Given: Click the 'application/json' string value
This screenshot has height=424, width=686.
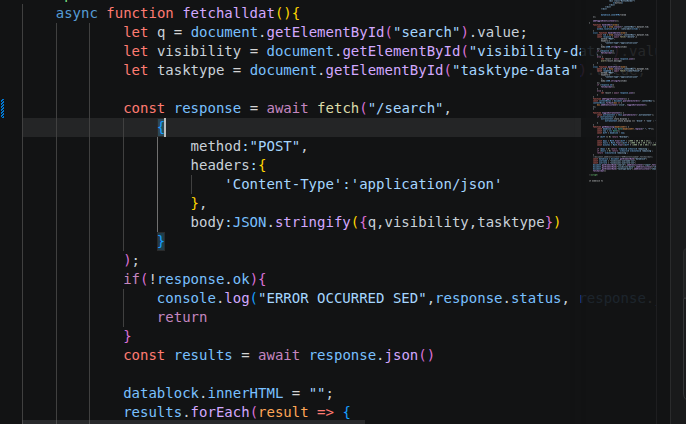Looking at the screenshot, I should (x=427, y=184).
